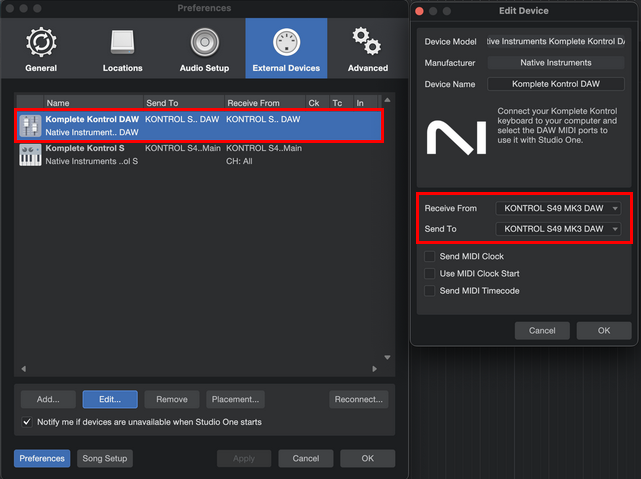Image resolution: width=641 pixels, height=479 pixels.
Task: Select the Audio Setup speaker icon
Action: click(203, 43)
